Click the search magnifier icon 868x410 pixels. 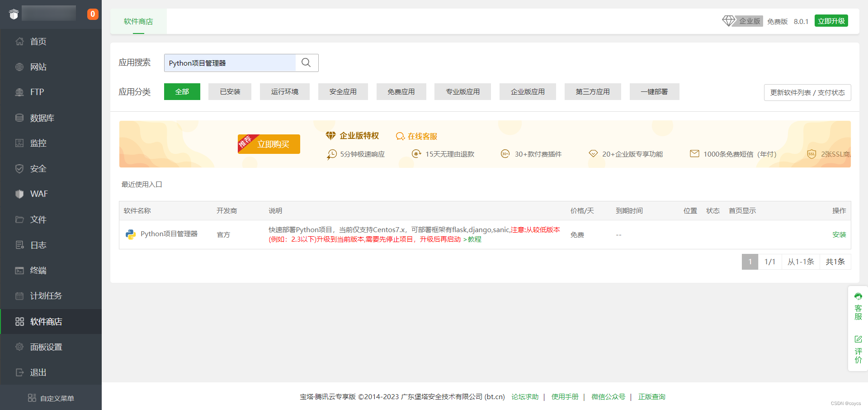click(306, 62)
